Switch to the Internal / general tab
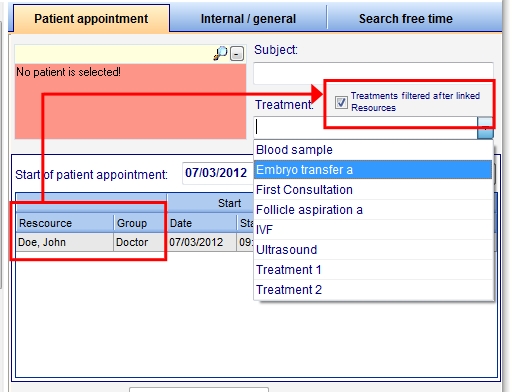 [x=248, y=19]
